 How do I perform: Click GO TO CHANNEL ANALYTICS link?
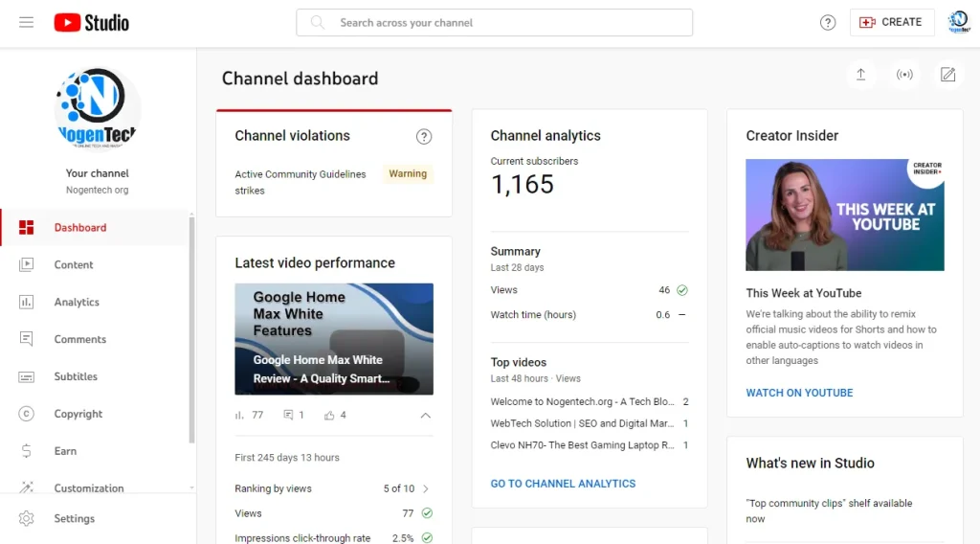coord(563,484)
